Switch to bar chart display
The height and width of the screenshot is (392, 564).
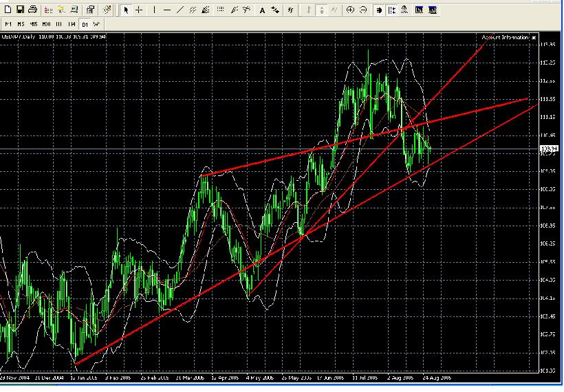click(308, 10)
